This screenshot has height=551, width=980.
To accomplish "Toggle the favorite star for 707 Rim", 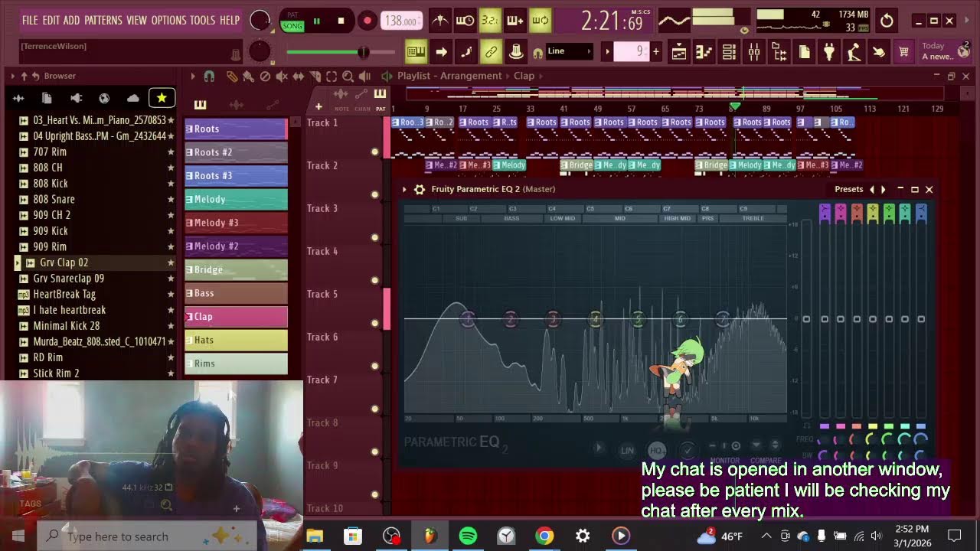I will click(171, 152).
